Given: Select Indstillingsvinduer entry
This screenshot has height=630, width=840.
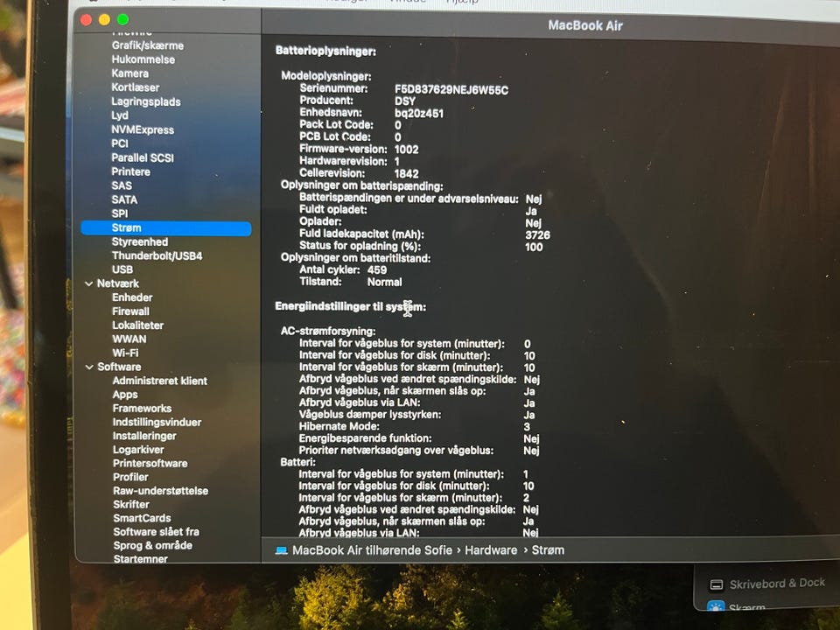Looking at the screenshot, I should coord(157,422).
